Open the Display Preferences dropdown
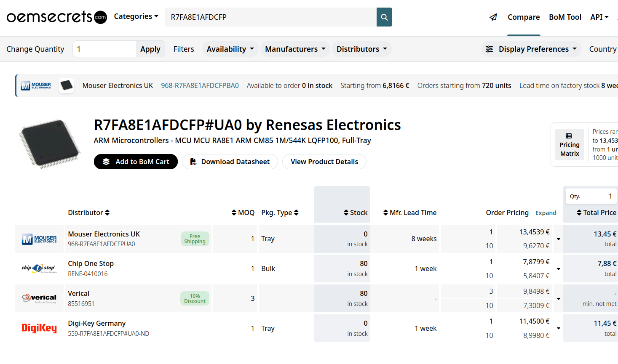This screenshot has height=364, width=618. pyautogui.click(x=531, y=49)
